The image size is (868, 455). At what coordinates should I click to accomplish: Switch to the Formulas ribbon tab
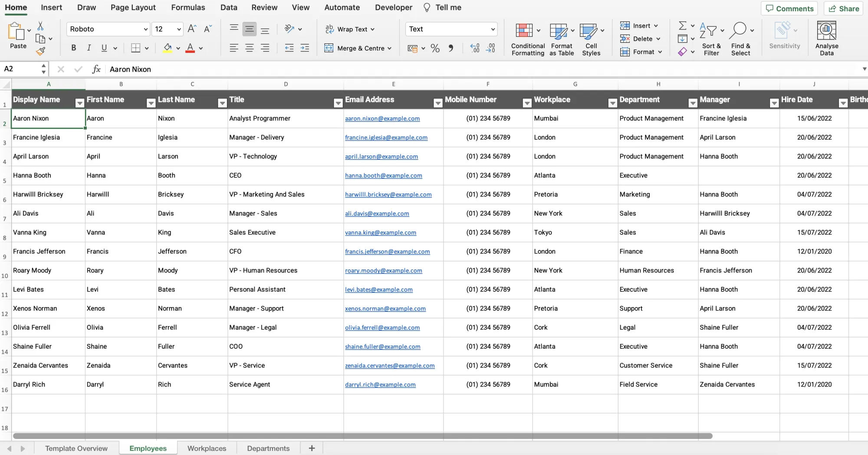point(187,7)
